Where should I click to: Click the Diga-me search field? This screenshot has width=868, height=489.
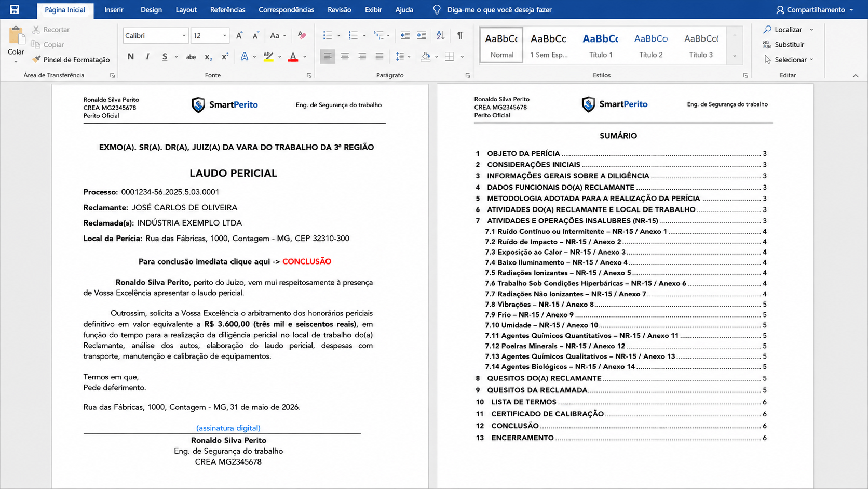499,10
